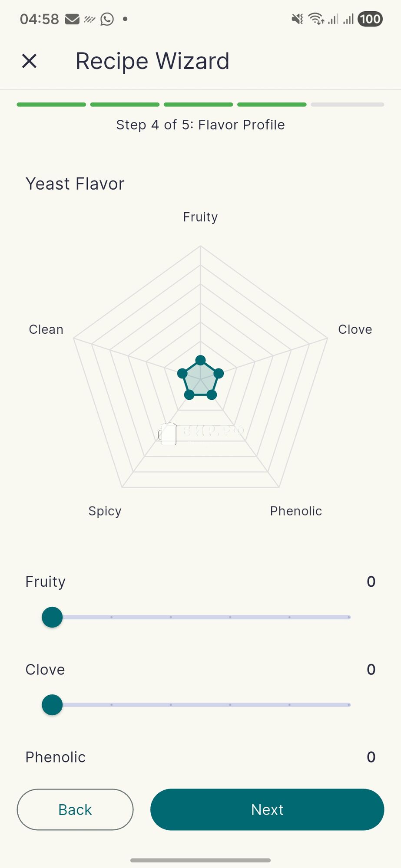Viewport: 401px width, 868px height.
Task: Click the Fruity slider thumb
Action: pyautogui.click(x=52, y=617)
